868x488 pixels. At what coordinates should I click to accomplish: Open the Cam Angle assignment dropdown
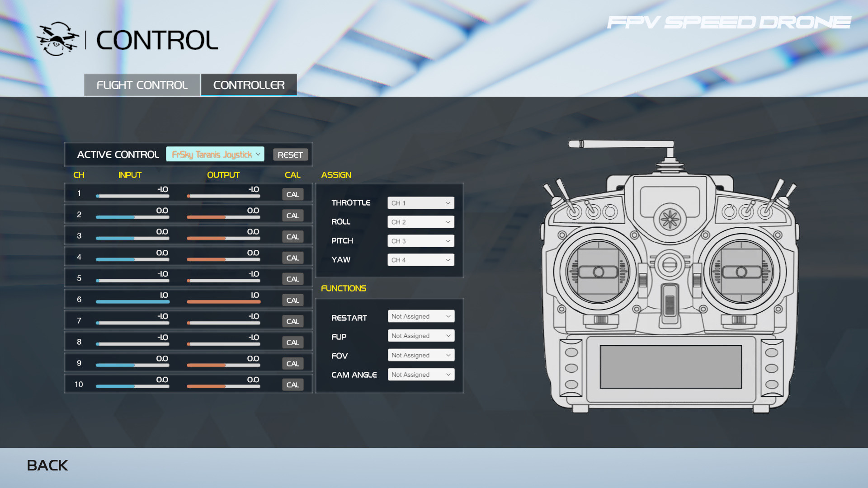point(420,375)
